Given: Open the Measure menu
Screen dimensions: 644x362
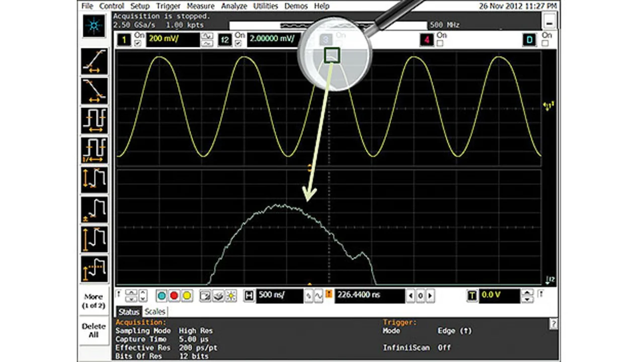Looking at the screenshot, I should pyautogui.click(x=200, y=6).
